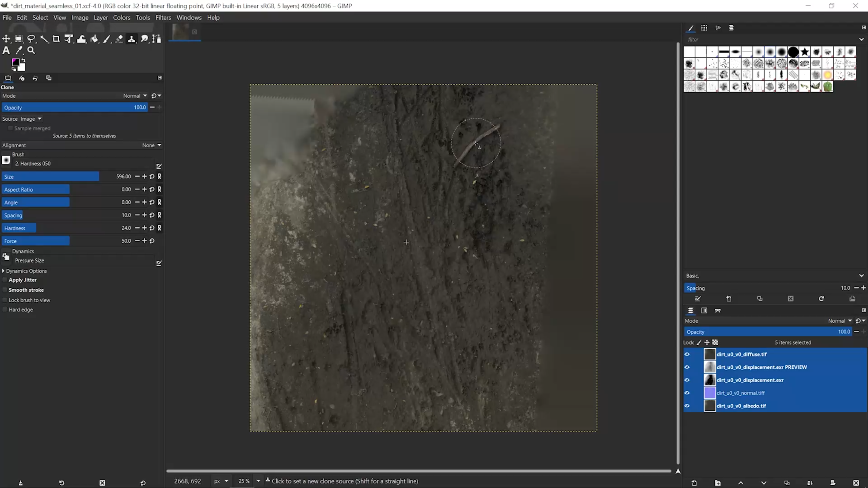Select the Text tool
The width and height of the screenshot is (868, 488).
[x=6, y=50]
